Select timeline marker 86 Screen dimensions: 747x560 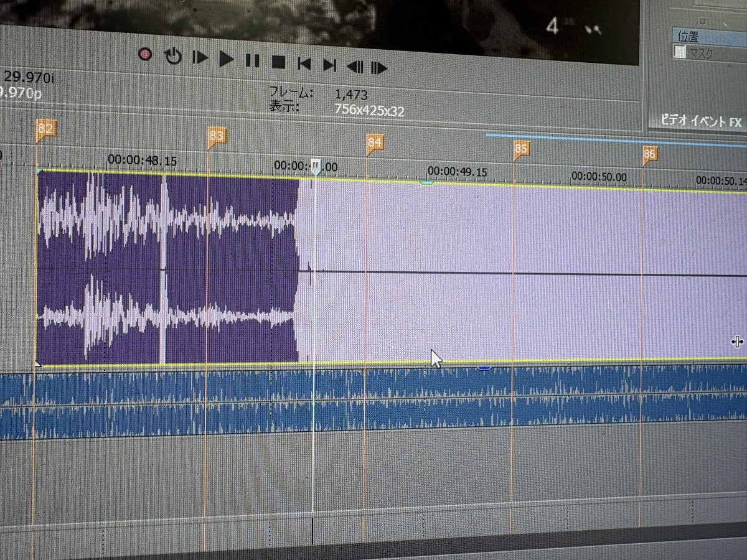[649, 154]
